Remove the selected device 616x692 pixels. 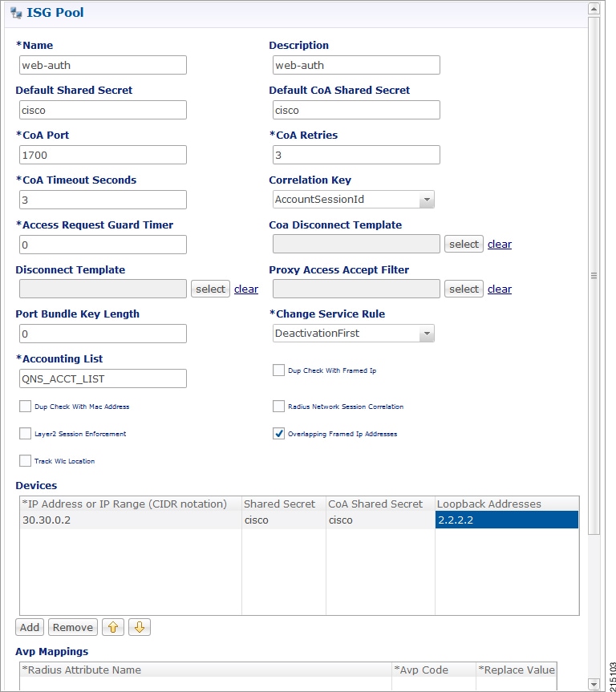pyautogui.click(x=73, y=627)
